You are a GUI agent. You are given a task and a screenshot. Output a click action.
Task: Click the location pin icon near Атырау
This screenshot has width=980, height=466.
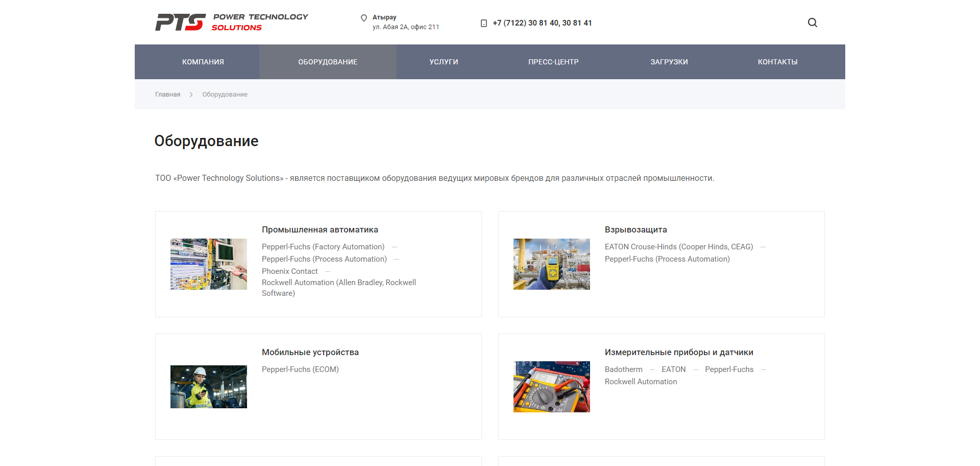pos(364,18)
